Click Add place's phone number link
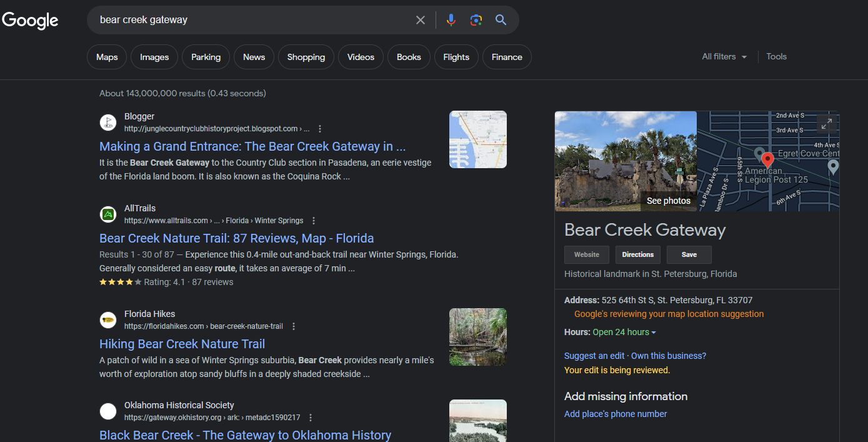Viewport: 868px width, 442px height. 616,414
